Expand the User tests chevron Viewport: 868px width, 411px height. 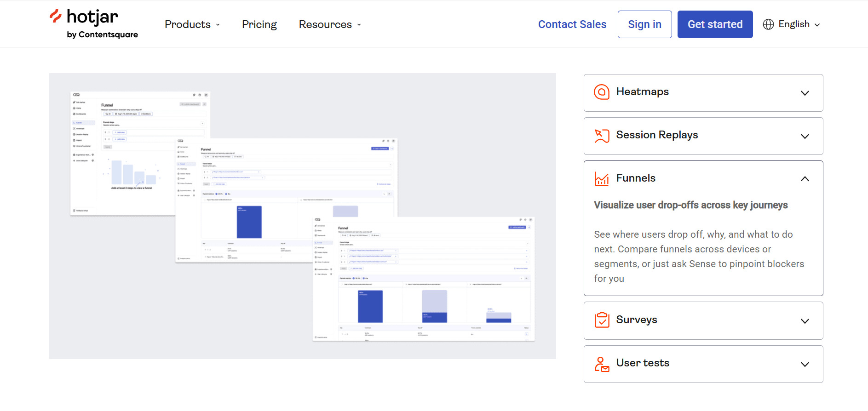tap(805, 364)
